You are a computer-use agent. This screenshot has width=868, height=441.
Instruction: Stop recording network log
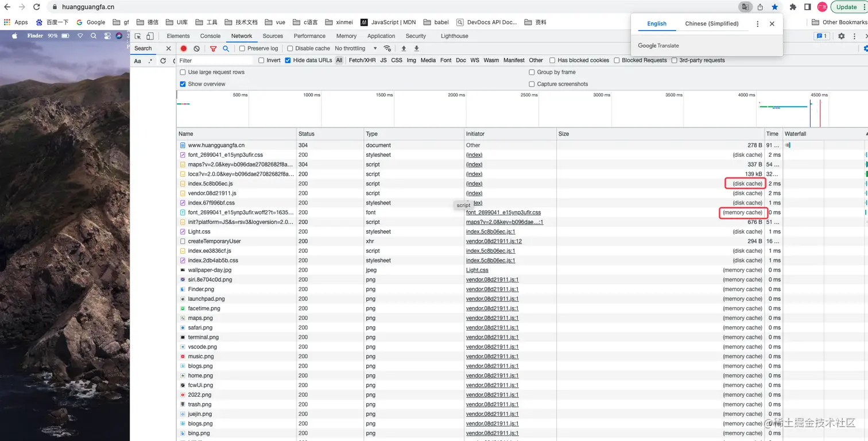pyautogui.click(x=184, y=49)
